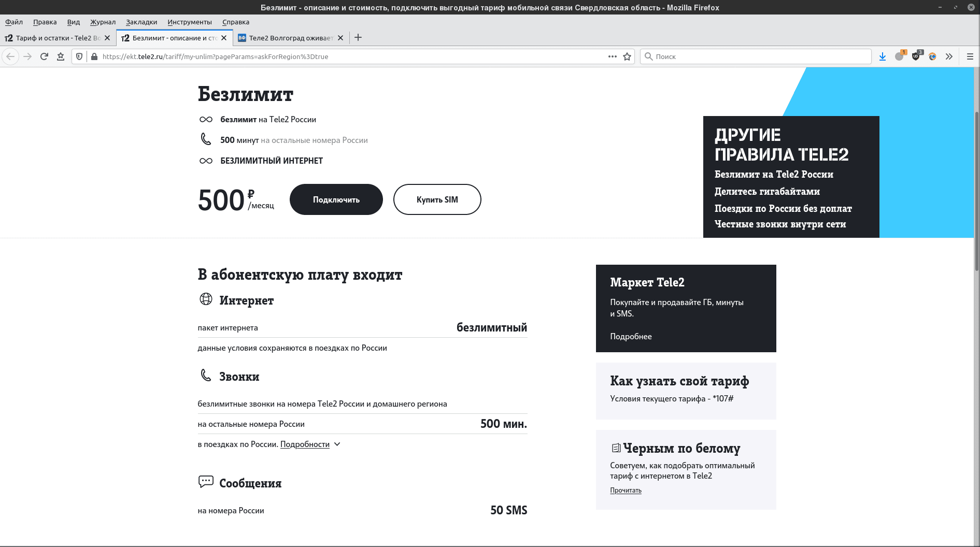Bookmark this page with star icon

[627, 56]
